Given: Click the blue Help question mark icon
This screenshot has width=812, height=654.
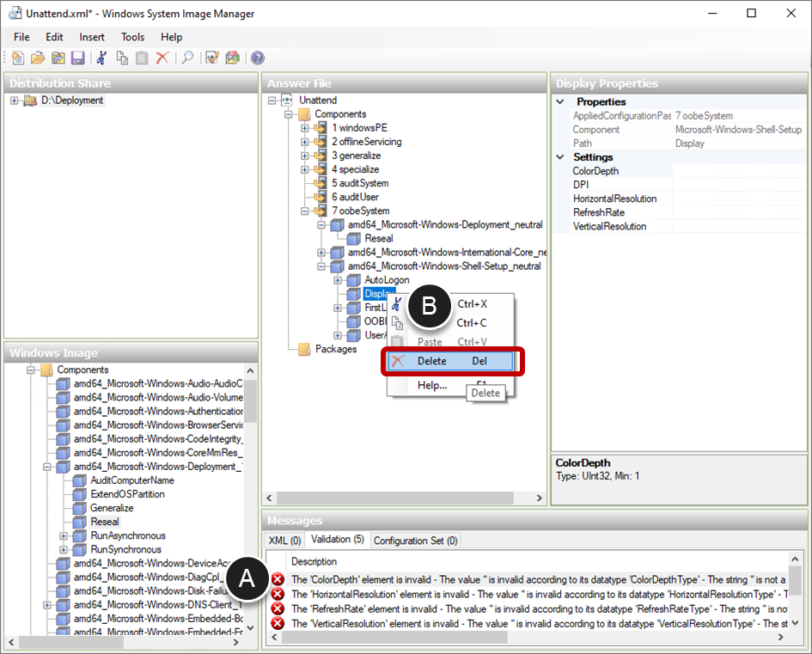Looking at the screenshot, I should (x=257, y=58).
